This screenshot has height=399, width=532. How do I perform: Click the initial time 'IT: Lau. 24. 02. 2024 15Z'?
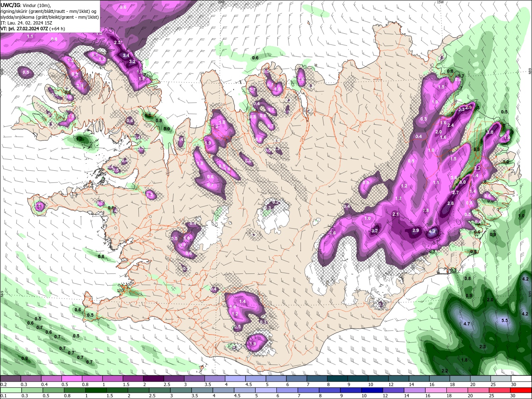[26, 23]
